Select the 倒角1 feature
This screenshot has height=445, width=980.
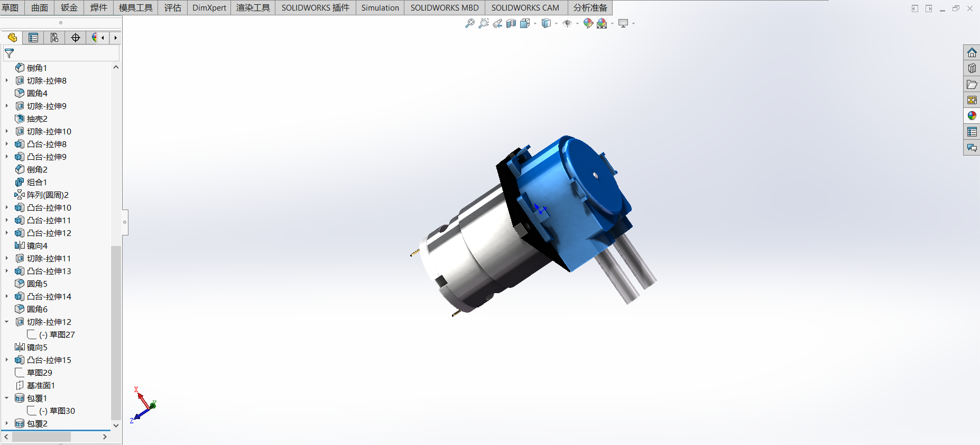31,68
